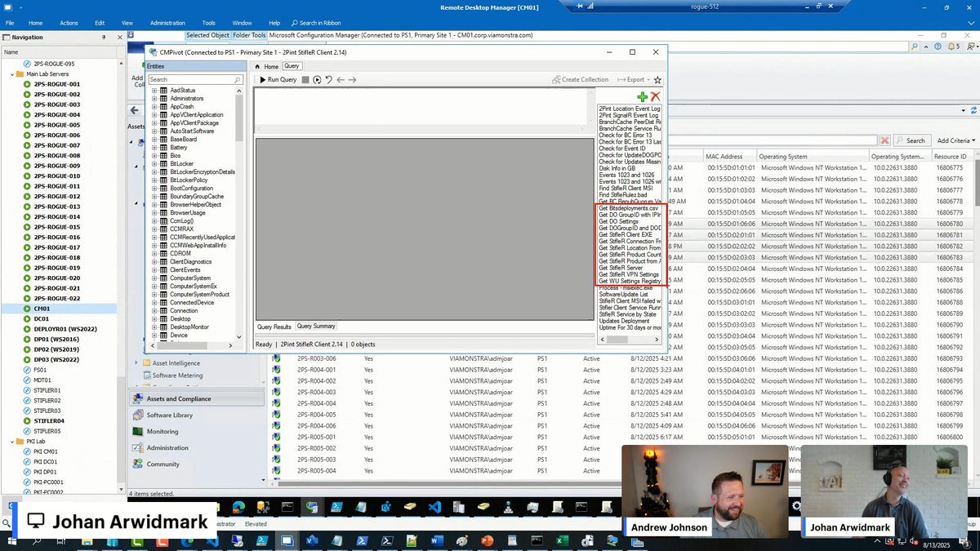Select Software Metering node
Screen dimensions: 980x551
point(177,375)
